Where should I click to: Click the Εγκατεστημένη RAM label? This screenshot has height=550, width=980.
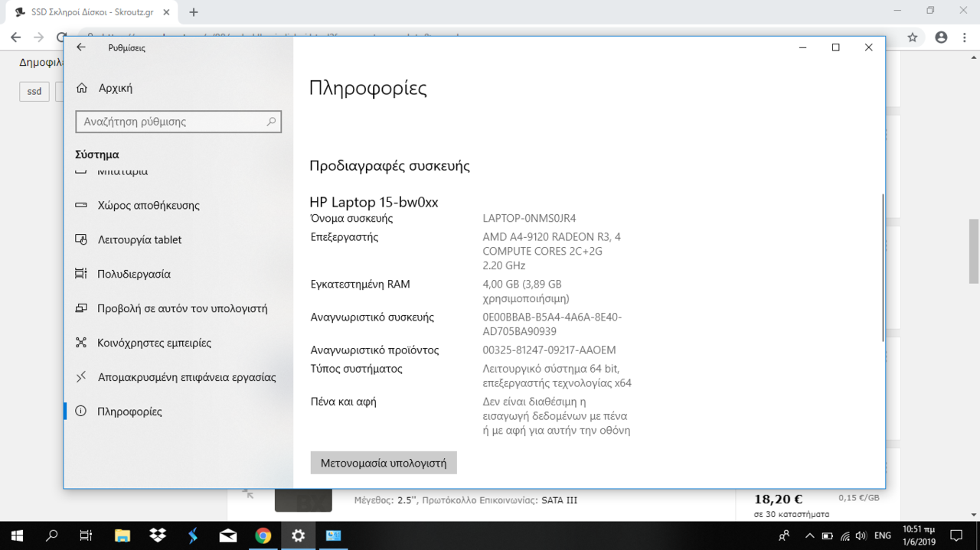(360, 285)
